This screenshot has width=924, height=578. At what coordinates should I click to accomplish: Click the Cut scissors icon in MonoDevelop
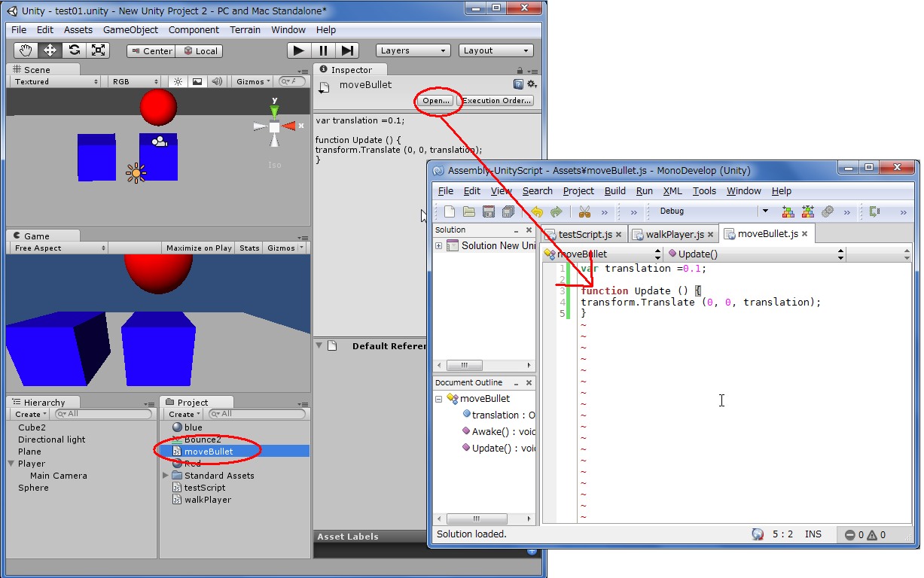click(584, 212)
